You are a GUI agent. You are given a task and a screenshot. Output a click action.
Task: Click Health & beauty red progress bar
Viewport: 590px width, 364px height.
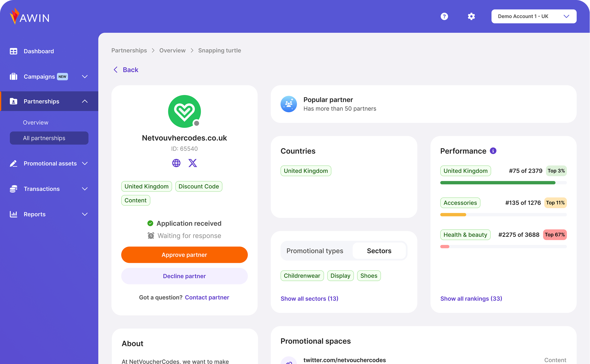(x=503, y=246)
